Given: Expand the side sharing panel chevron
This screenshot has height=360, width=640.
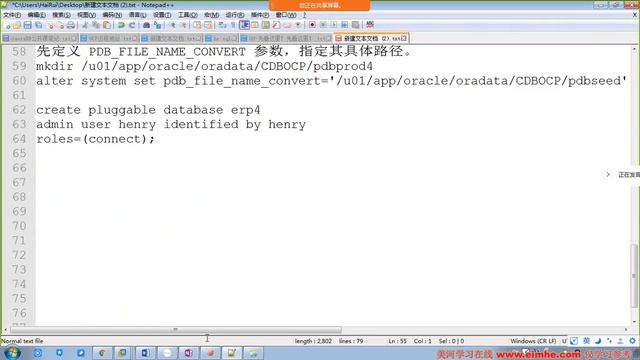Looking at the screenshot, I should pos(608,174).
